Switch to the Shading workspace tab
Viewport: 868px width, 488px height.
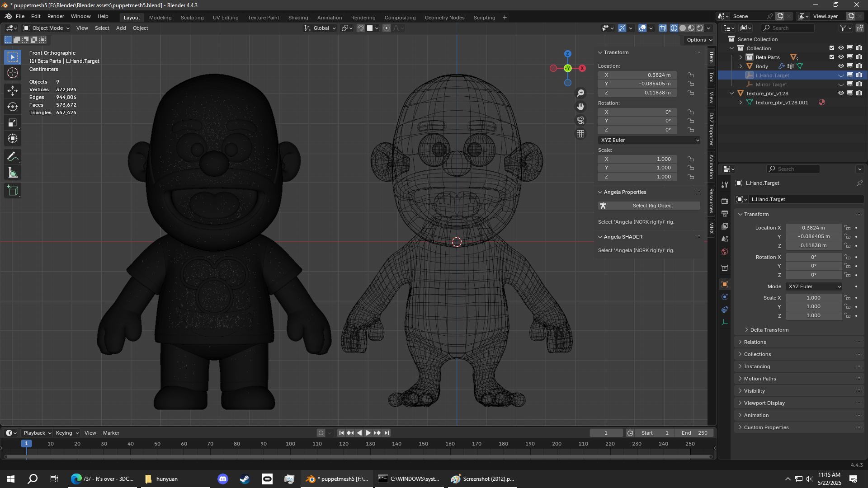298,18
